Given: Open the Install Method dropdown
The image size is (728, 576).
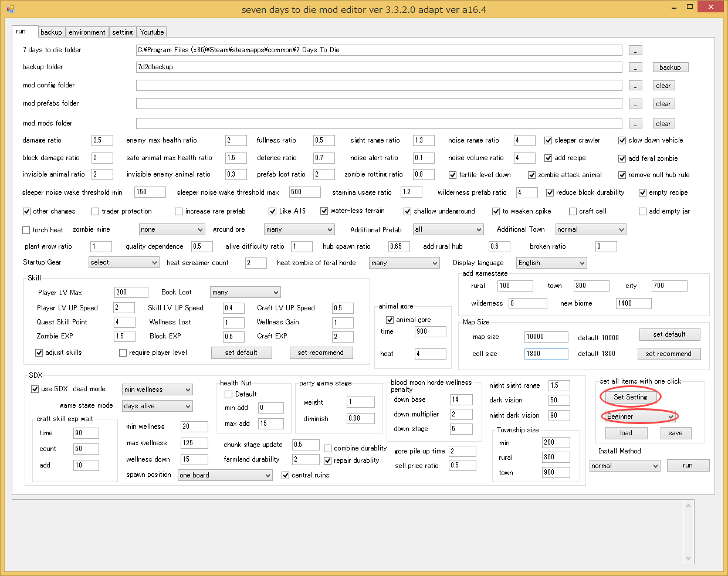Looking at the screenshot, I should 625,466.
